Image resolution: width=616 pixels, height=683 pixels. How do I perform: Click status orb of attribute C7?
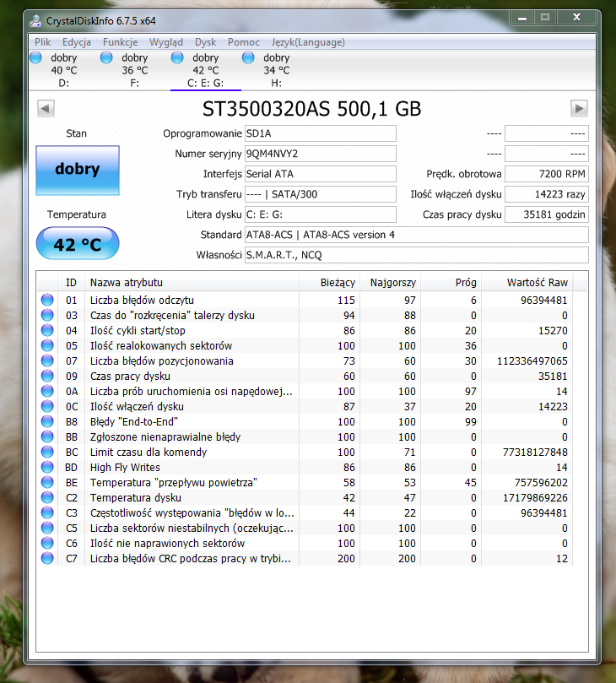pyautogui.click(x=47, y=558)
